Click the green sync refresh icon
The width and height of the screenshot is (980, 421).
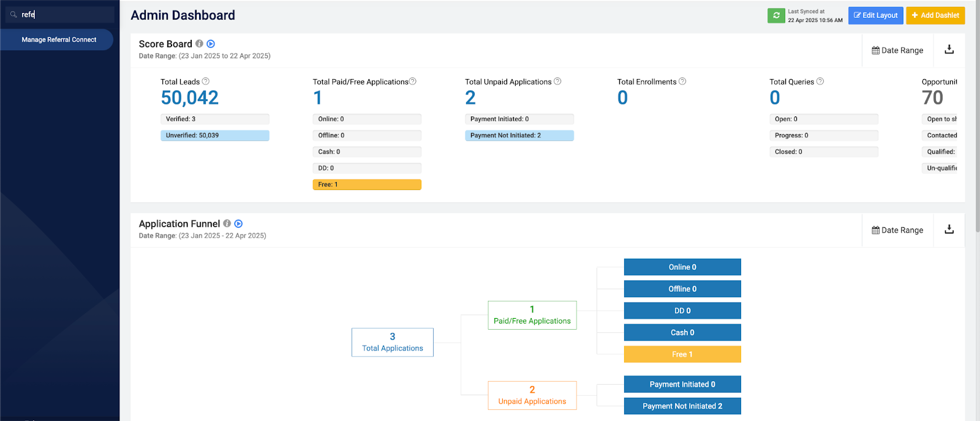[776, 15]
